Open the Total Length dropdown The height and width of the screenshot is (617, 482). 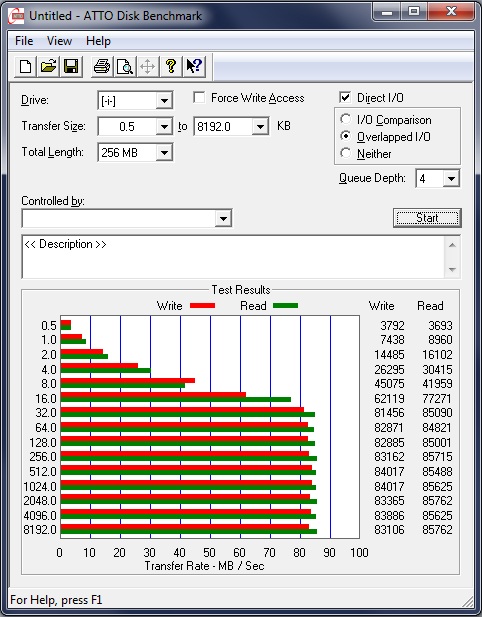pyautogui.click(x=164, y=153)
